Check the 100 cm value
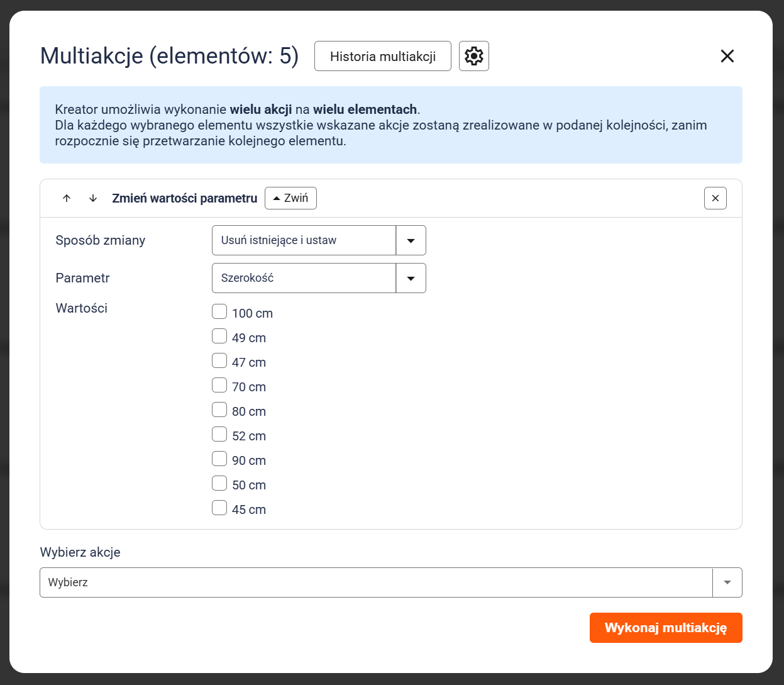 coord(219,312)
